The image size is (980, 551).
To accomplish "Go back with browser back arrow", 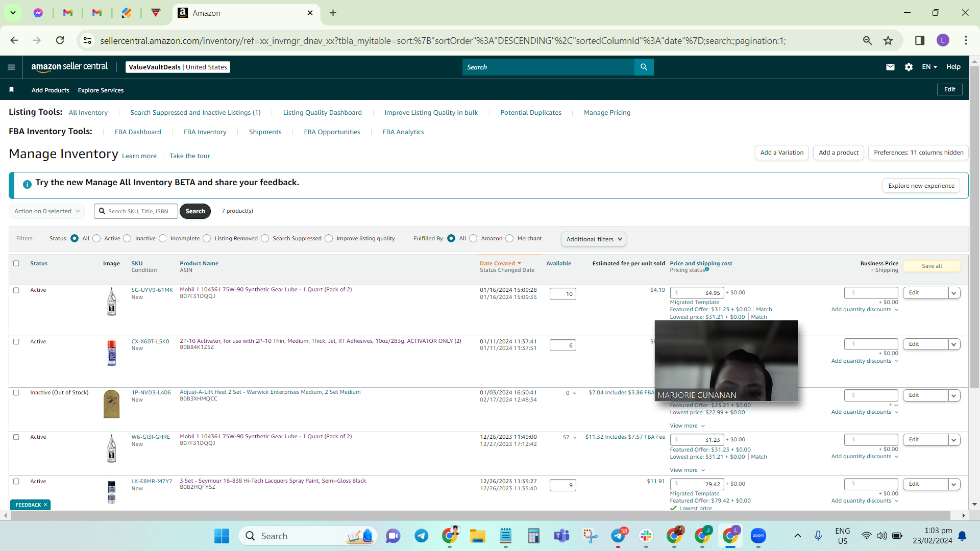I will click(14, 40).
